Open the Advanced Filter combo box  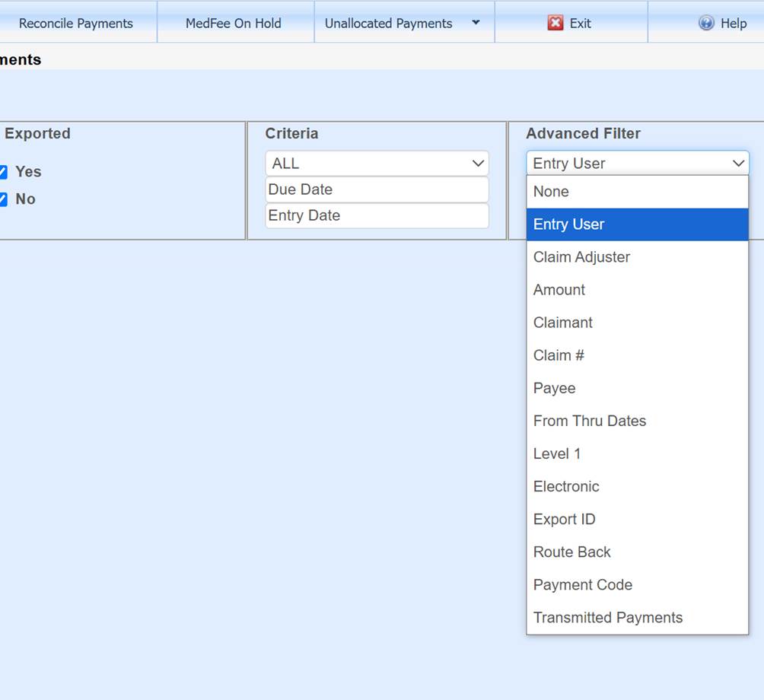point(638,163)
